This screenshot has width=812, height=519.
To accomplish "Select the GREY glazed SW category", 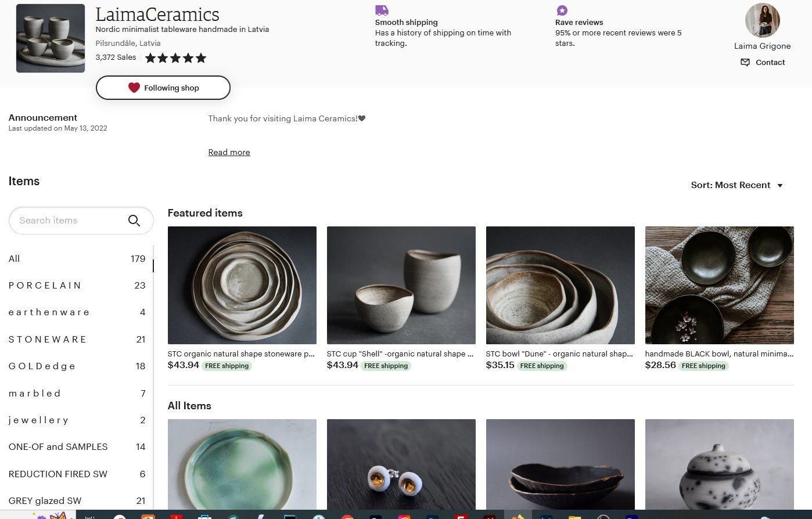I will (x=77, y=500).
